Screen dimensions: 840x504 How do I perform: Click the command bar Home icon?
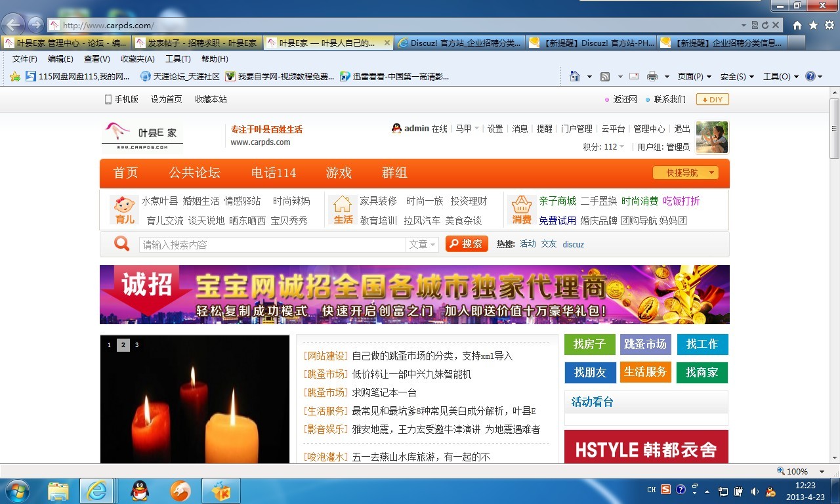[x=575, y=76]
